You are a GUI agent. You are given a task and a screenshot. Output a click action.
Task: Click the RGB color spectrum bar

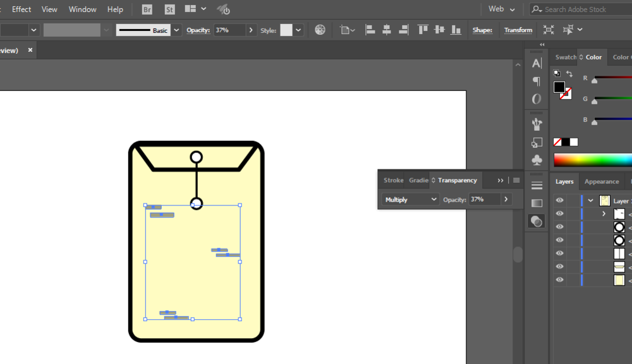coord(592,160)
